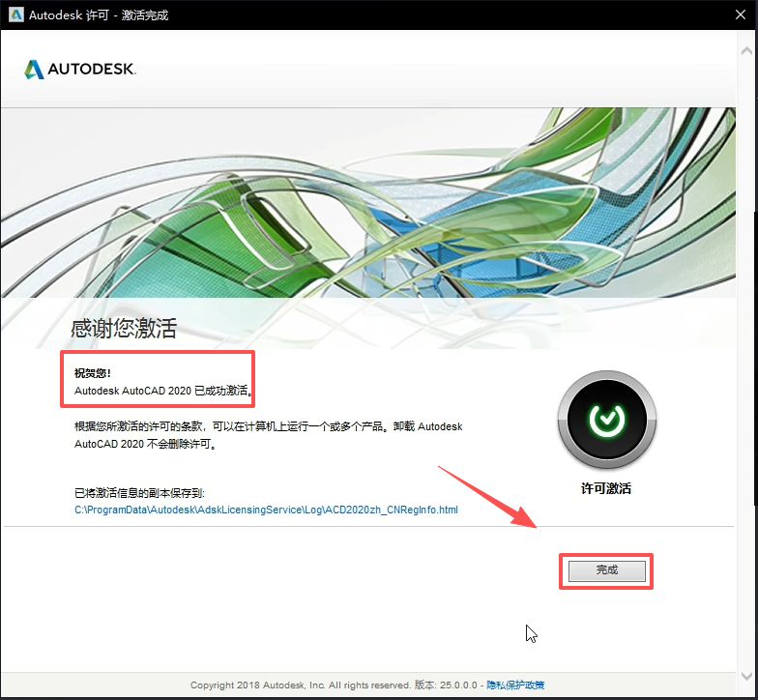This screenshot has height=700, width=758.
Task: Click the license terms paragraph starting 根据您所激活
Action: [269, 435]
